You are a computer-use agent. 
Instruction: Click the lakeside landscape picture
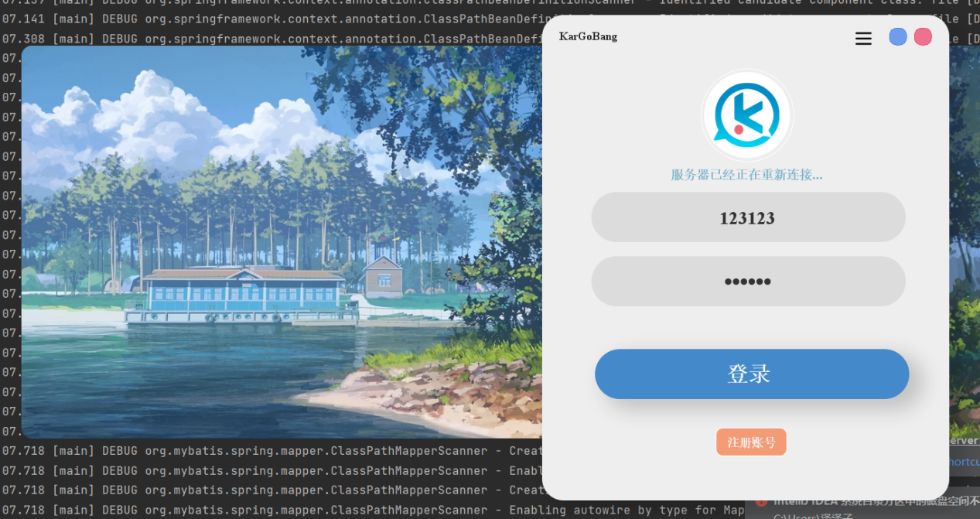tap(282, 241)
